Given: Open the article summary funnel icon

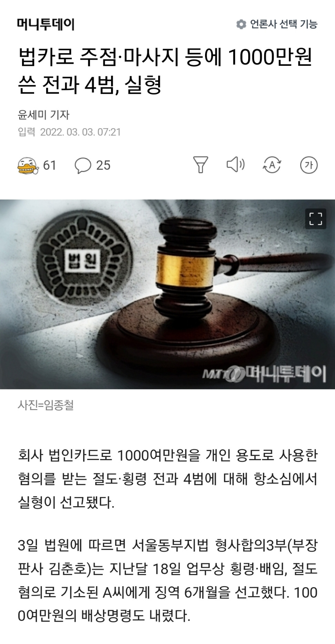Looking at the screenshot, I should 201,165.
